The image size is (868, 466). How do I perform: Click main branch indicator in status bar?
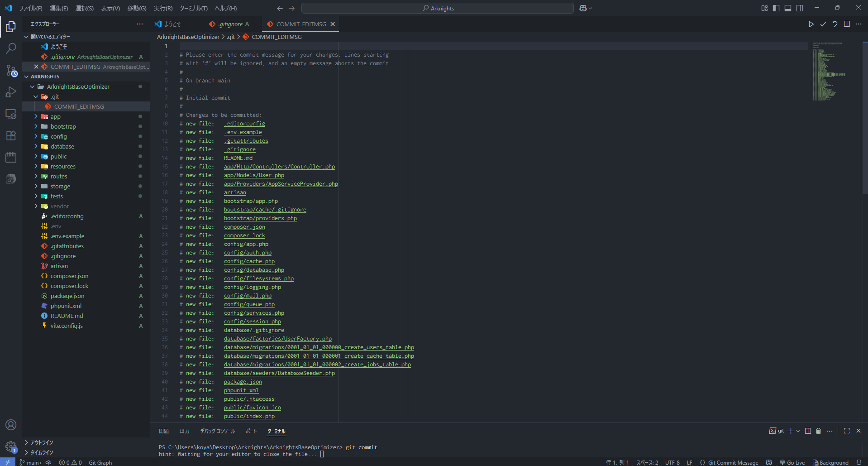(x=31, y=462)
